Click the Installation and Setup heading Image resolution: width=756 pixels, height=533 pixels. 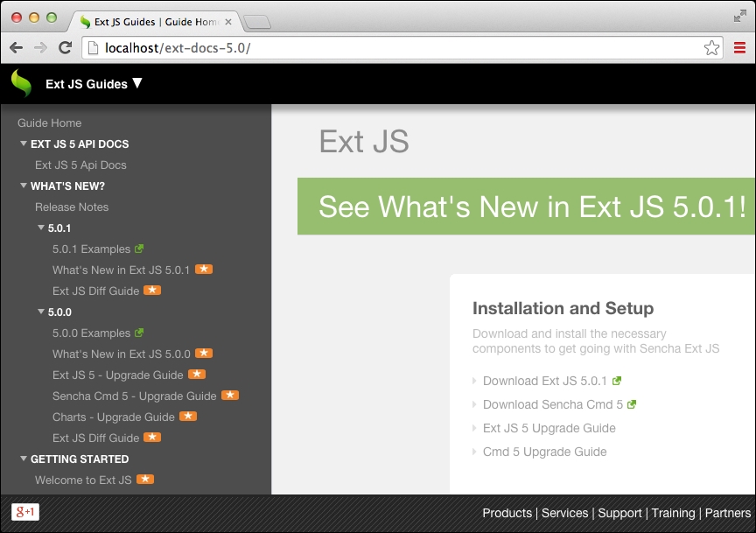(x=563, y=308)
